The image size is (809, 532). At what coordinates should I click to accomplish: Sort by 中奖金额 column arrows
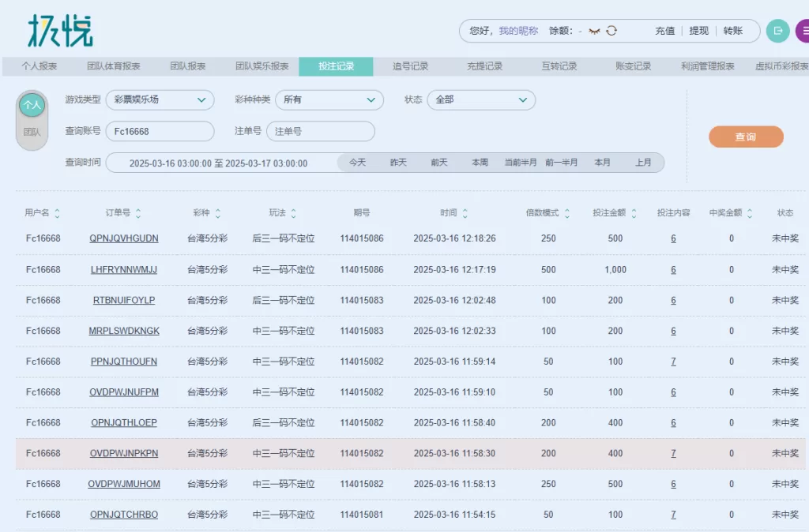click(x=750, y=213)
